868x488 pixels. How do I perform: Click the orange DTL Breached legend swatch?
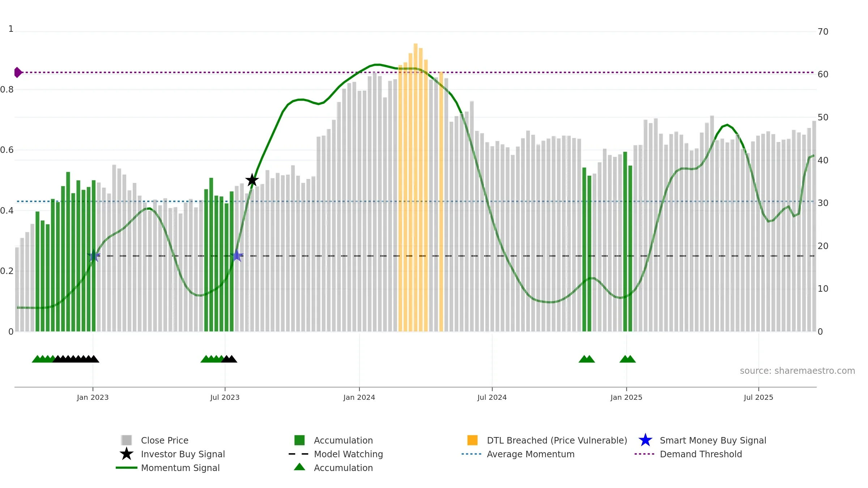tap(472, 440)
